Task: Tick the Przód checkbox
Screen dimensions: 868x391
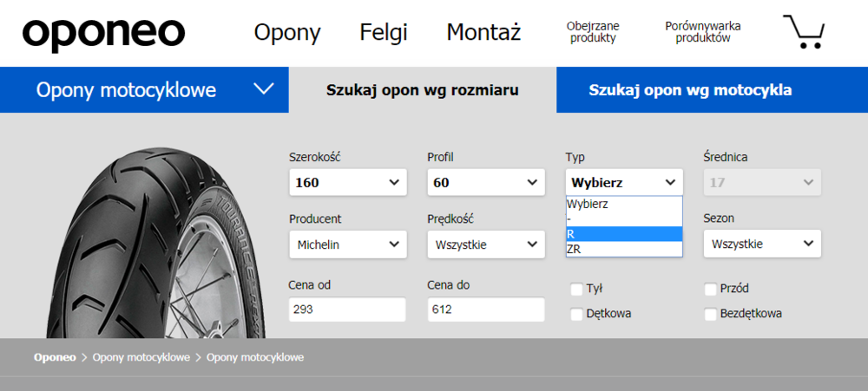Action: pyautogui.click(x=711, y=290)
